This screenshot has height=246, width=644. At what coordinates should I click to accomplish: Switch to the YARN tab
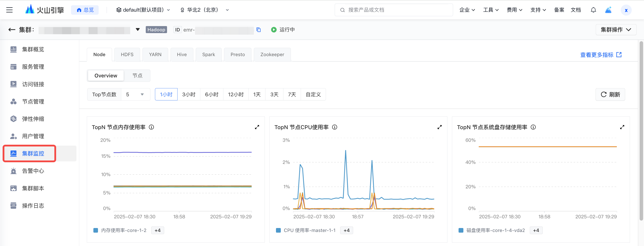[155, 55]
